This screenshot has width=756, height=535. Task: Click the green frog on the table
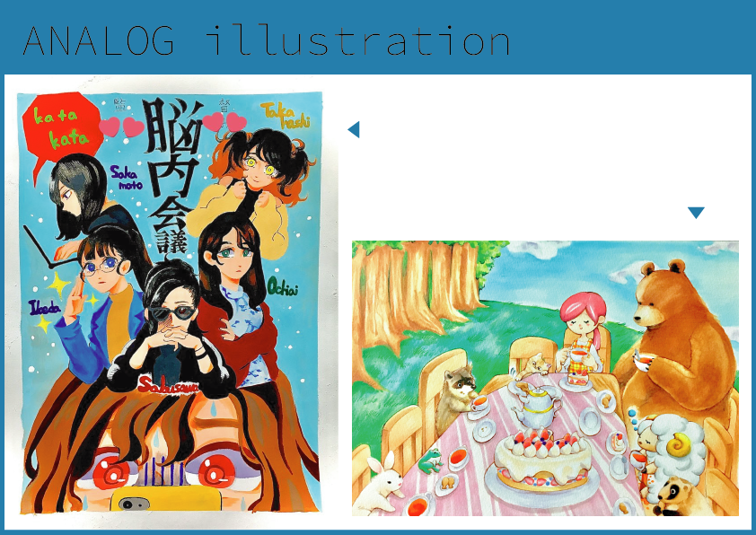430,460
